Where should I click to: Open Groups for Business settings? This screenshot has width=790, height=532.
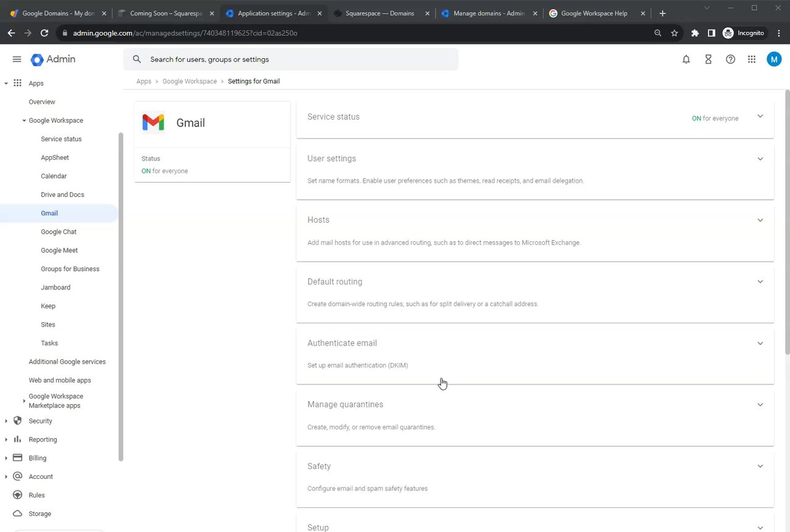[x=70, y=268]
